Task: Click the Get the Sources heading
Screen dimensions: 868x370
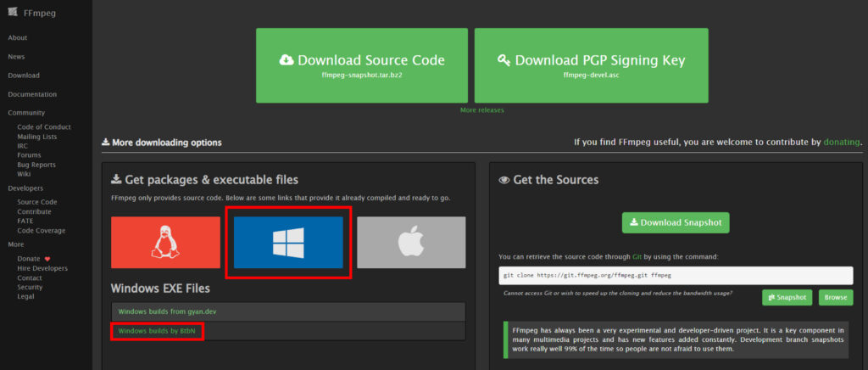Action: [548, 180]
